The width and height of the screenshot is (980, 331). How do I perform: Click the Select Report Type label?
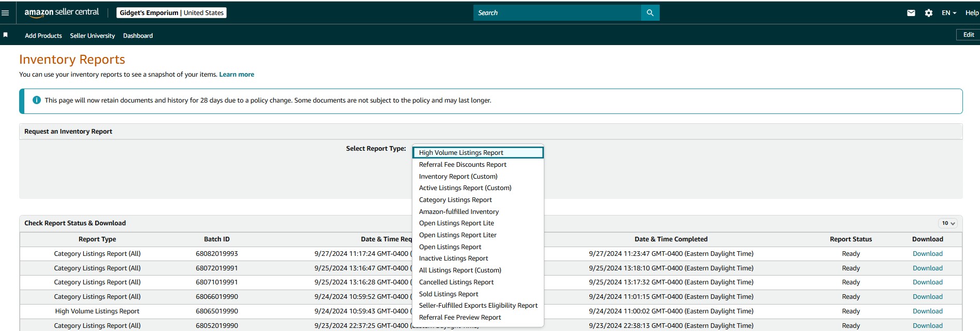click(376, 148)
